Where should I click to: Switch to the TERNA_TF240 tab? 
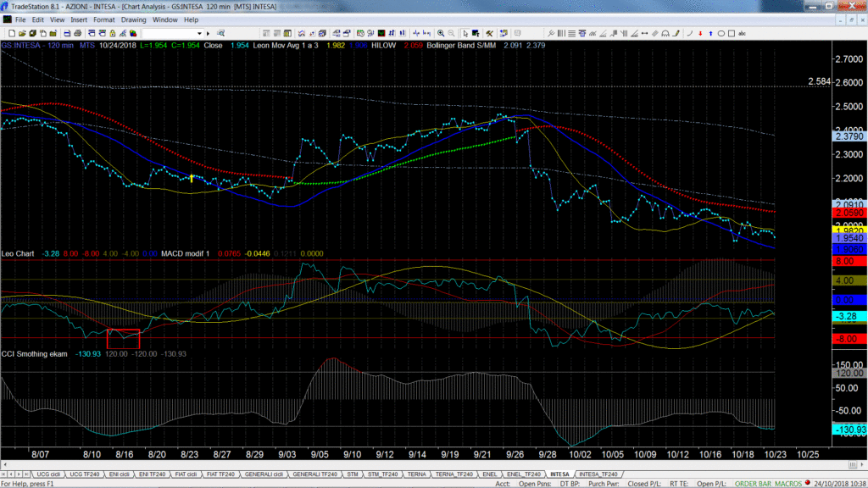pyautogui.click(x=454, y=474)
